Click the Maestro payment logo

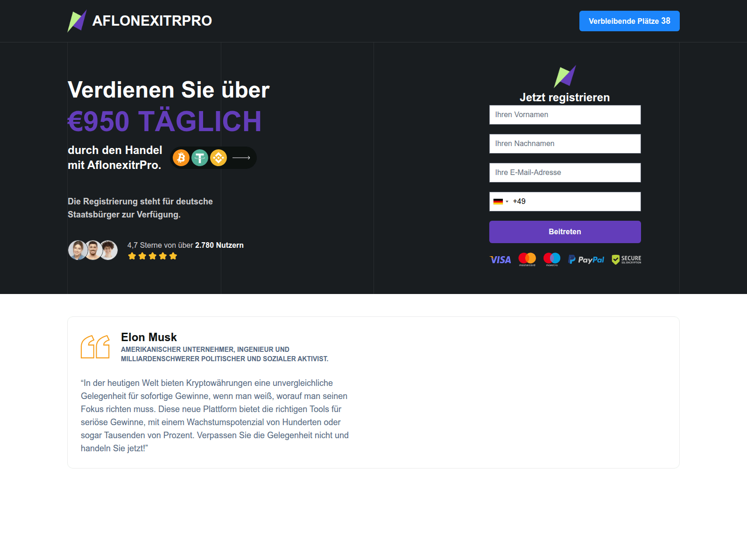(x=552, y=259)
